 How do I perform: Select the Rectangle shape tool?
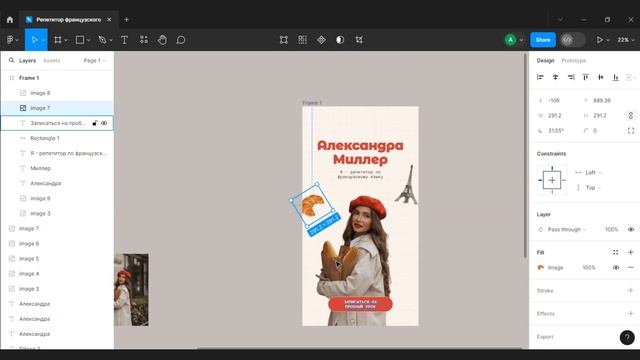point(80,40)
